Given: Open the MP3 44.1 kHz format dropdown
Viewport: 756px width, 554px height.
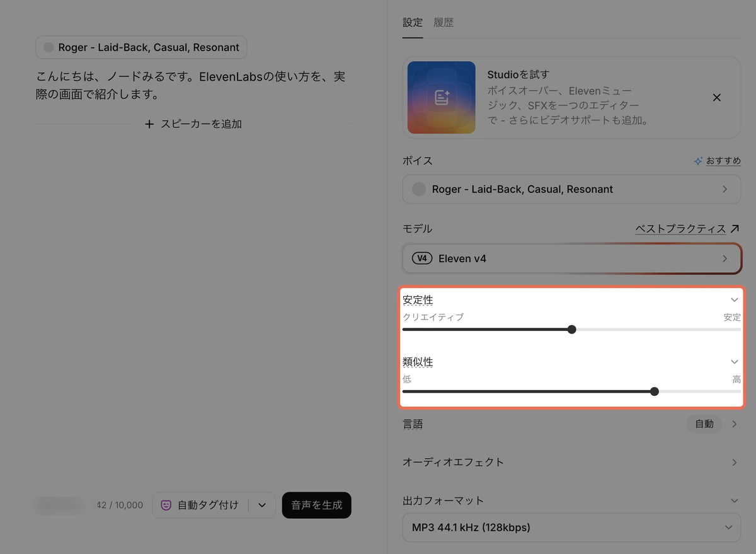Looking at the screenshot, I should (x=571, y=527).
